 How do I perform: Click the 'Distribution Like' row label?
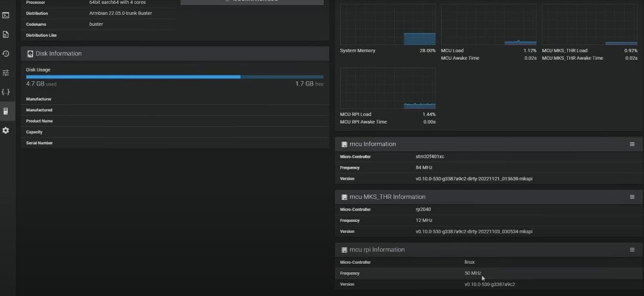41,35
